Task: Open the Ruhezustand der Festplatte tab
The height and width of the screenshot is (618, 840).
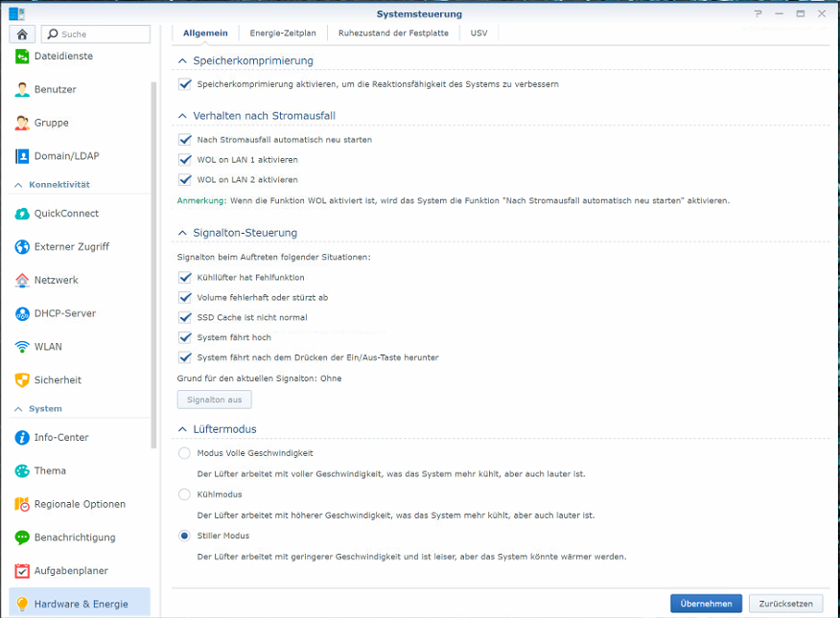Action: pos(393,33)
